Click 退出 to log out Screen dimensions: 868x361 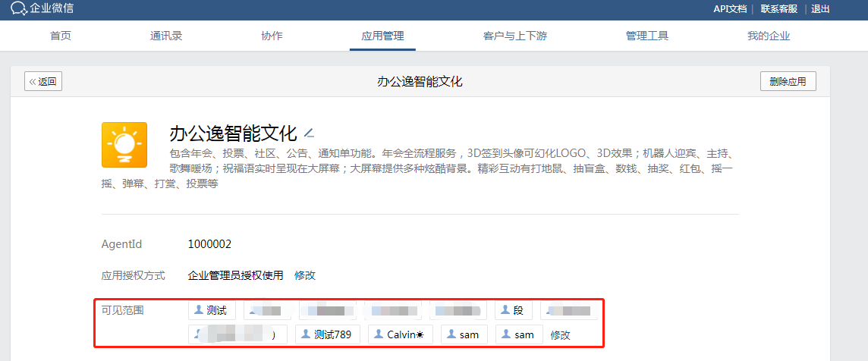click(820, 9)
